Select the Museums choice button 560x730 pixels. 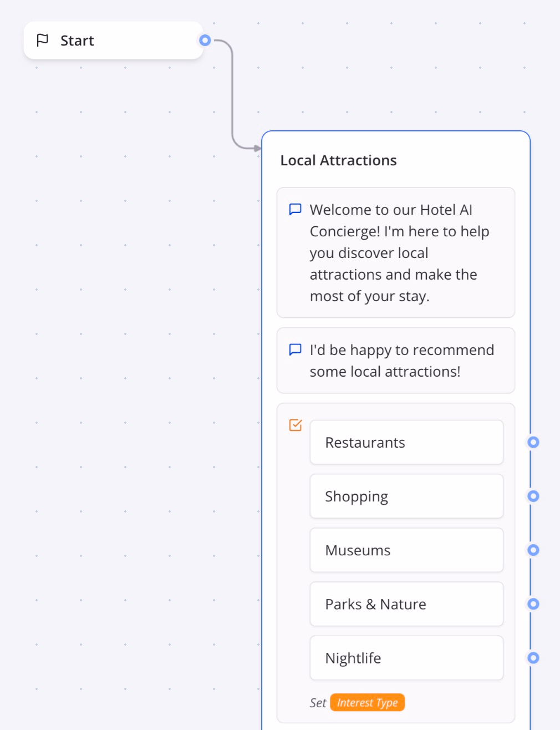tap(406, 550)
